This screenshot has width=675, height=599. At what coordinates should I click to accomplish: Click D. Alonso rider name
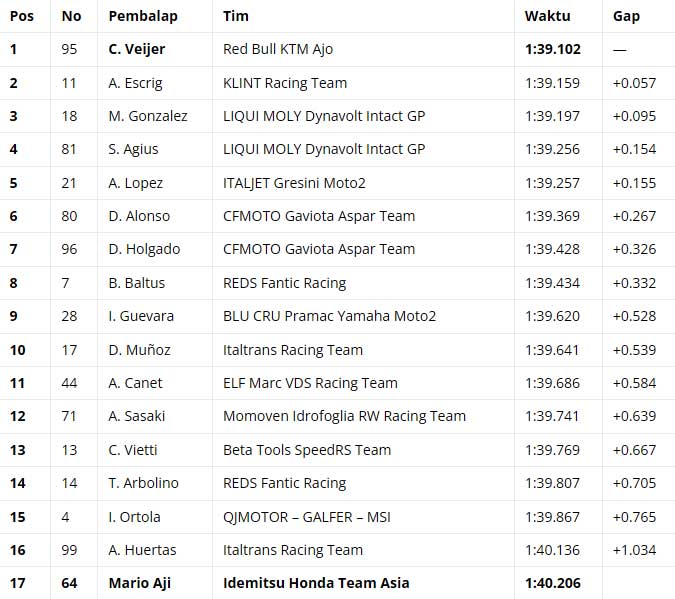(139, 216)
